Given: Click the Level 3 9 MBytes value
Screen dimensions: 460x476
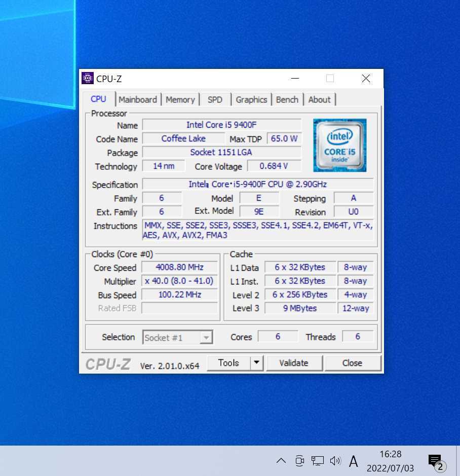Looking at the screenshot, I should [x=300, y=308].
